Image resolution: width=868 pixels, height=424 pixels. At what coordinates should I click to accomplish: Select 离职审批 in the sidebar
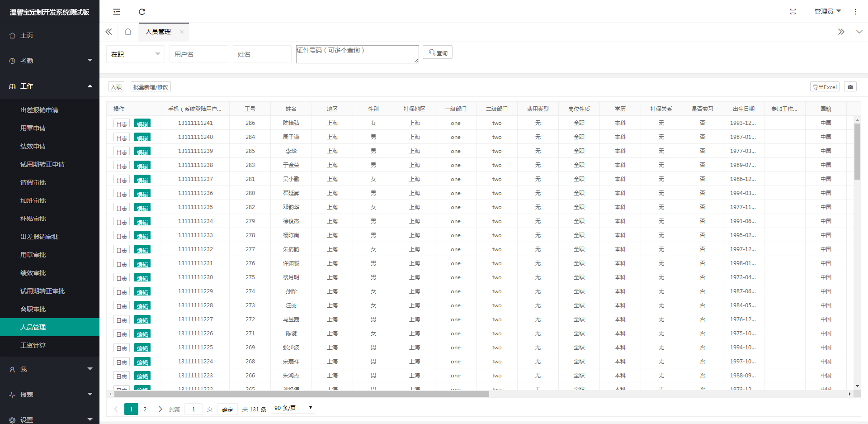click(x=33, y=309)
